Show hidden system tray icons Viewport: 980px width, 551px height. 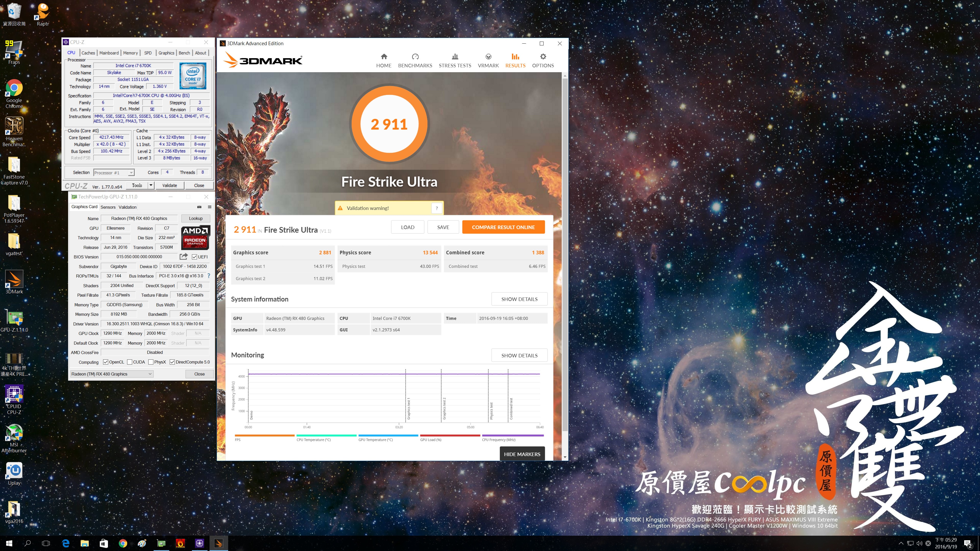[901, 543]
